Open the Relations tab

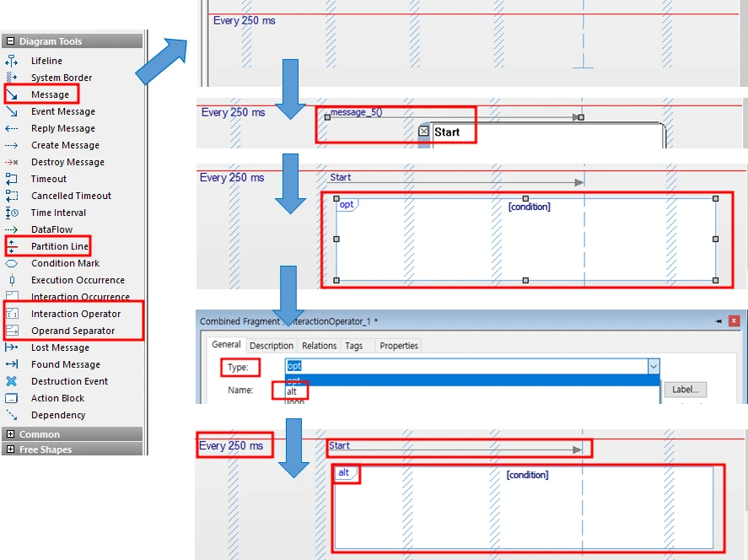pos(319,345)
